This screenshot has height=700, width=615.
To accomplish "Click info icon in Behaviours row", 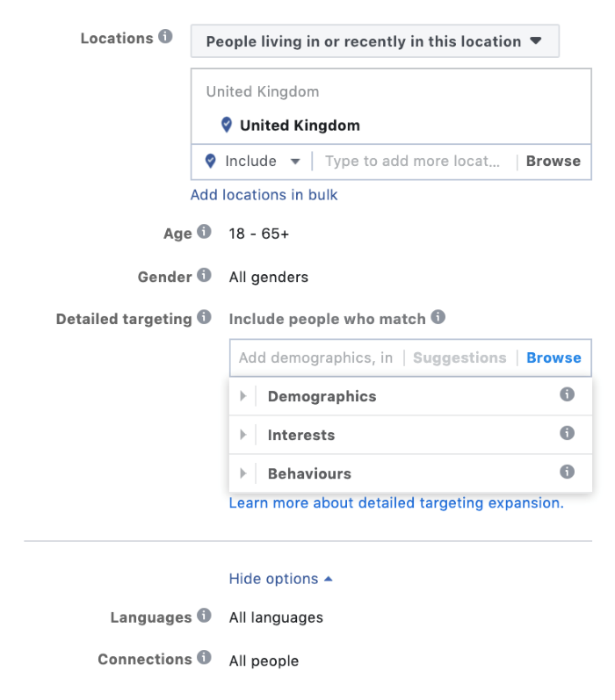I will (x=568, y=472).
